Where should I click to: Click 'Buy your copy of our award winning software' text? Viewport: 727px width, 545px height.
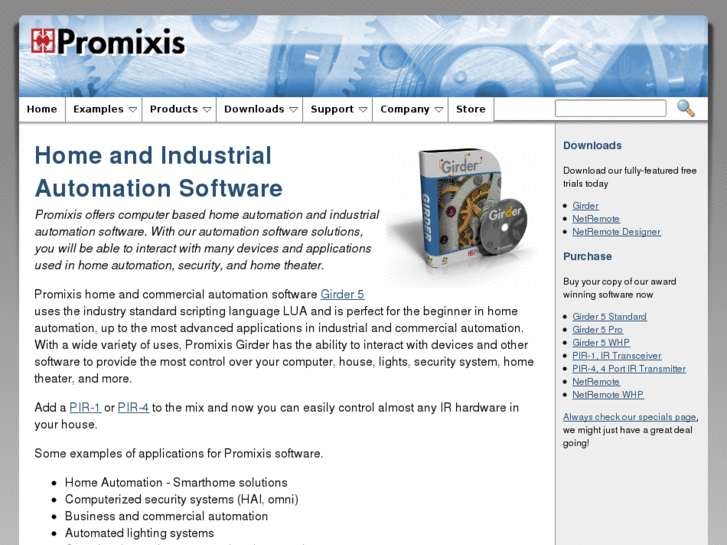(619, 288)
